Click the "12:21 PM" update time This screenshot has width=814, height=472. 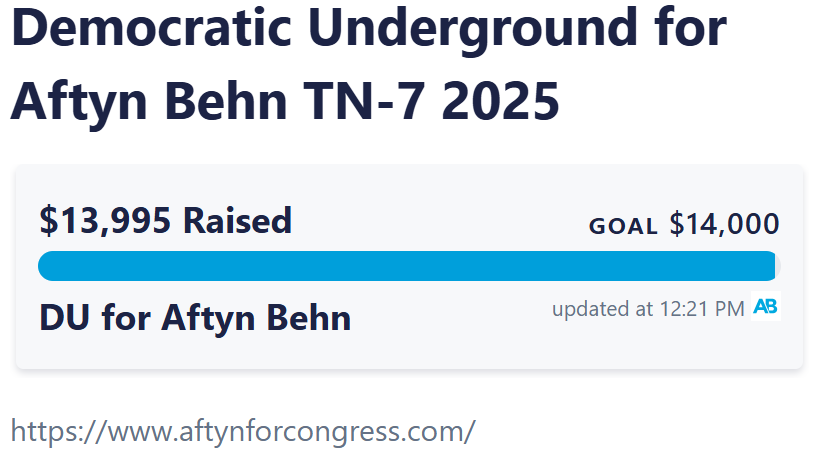point(702,308)
